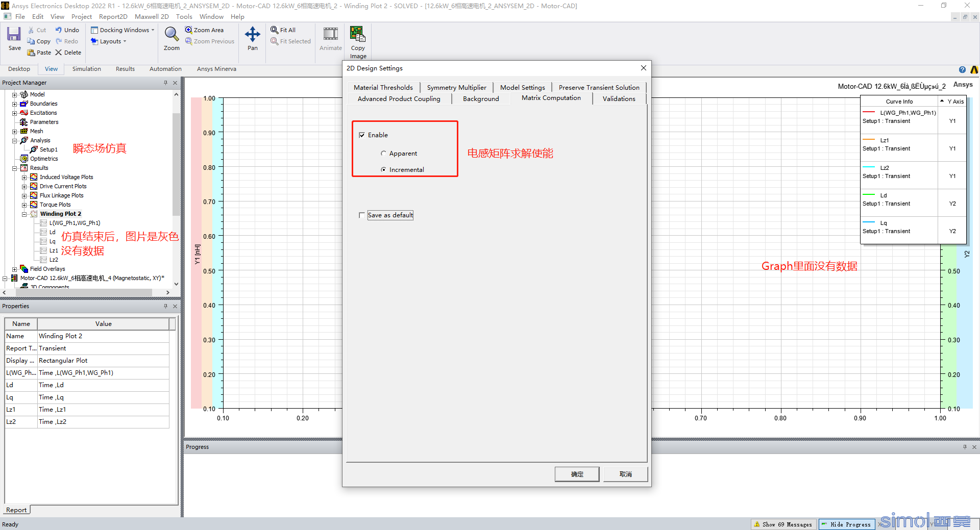Expand Induced Voltage Plots node
The width and height of the screenshot is (980, 530).
click(x=24, y=177)
